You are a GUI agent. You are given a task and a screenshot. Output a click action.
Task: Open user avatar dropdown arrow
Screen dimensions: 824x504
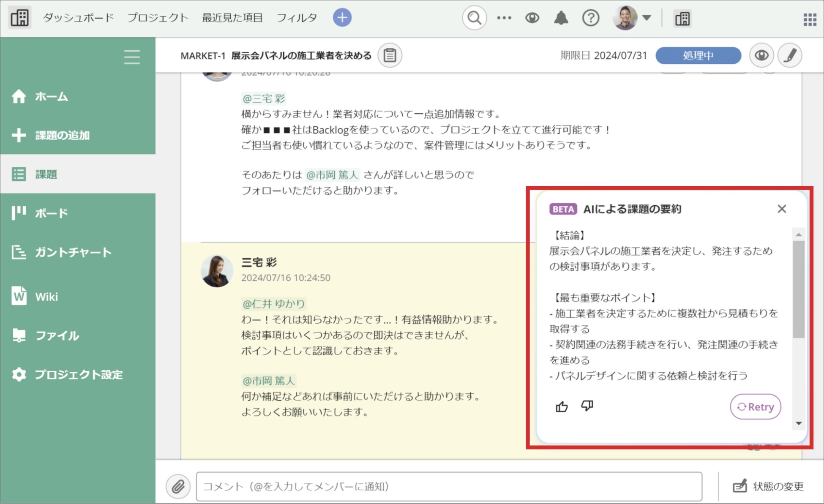[647, 18]
